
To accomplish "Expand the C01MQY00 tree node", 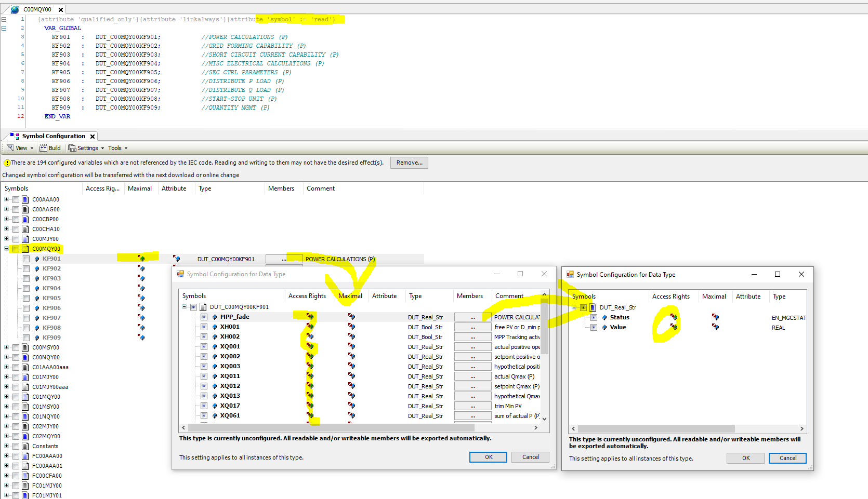I will pos(6,397).
